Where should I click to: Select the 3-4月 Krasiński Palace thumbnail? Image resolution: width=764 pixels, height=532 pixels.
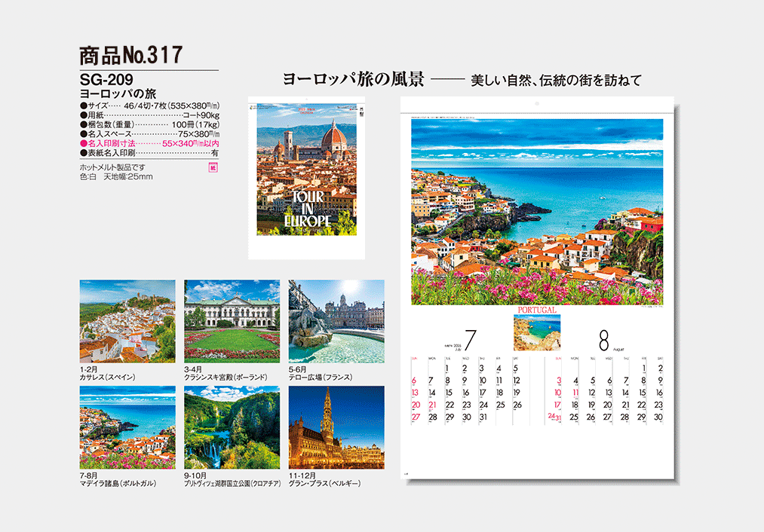pyautogui.click(x=232, y=320)
